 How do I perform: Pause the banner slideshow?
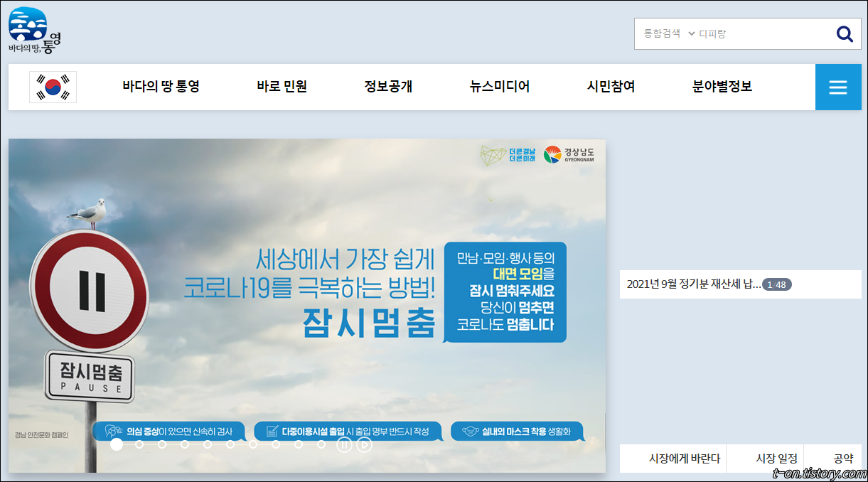click(x=344, y=445)
